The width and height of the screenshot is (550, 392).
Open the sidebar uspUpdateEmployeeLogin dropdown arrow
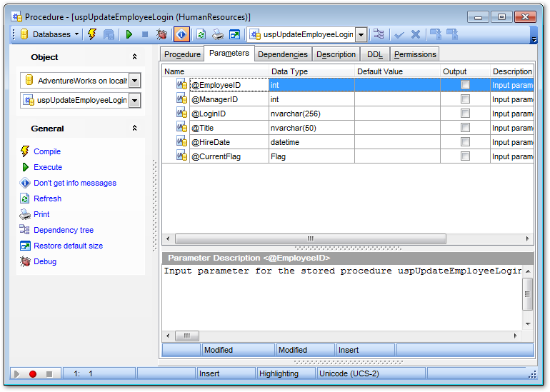(135, 101)
